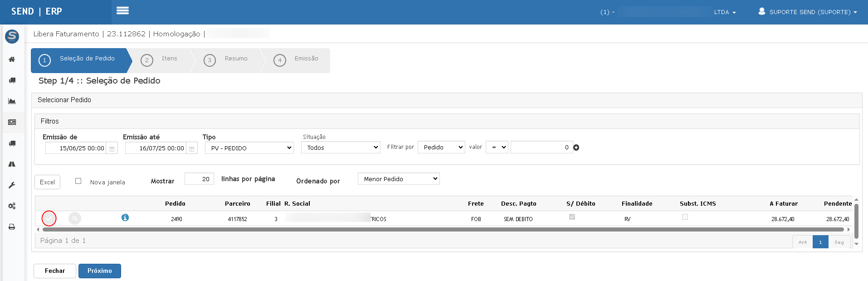This screenshot has width=868, height=281.
Task: Click the magnifier icon in order row
Action: point(75,218)
